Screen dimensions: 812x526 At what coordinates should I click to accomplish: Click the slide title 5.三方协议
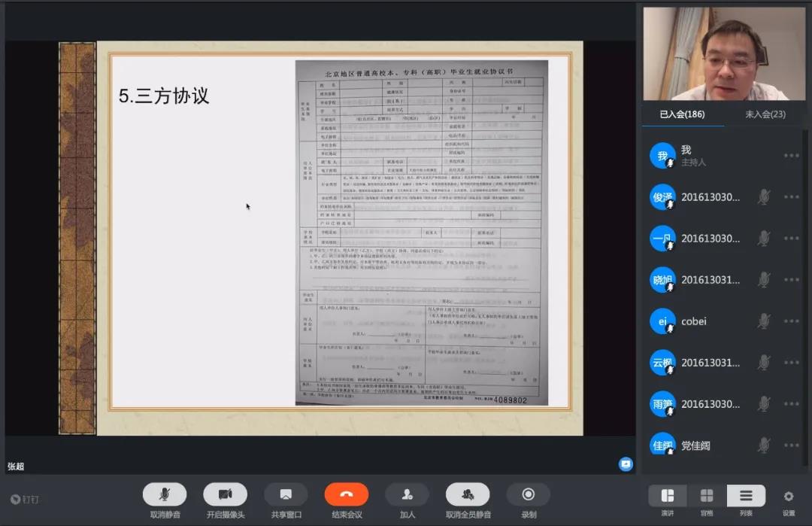[x=164, y=96]
